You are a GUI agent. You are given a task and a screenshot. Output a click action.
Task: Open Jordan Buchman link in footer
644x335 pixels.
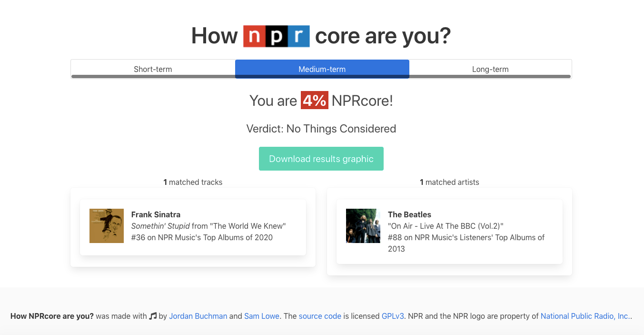198,316
